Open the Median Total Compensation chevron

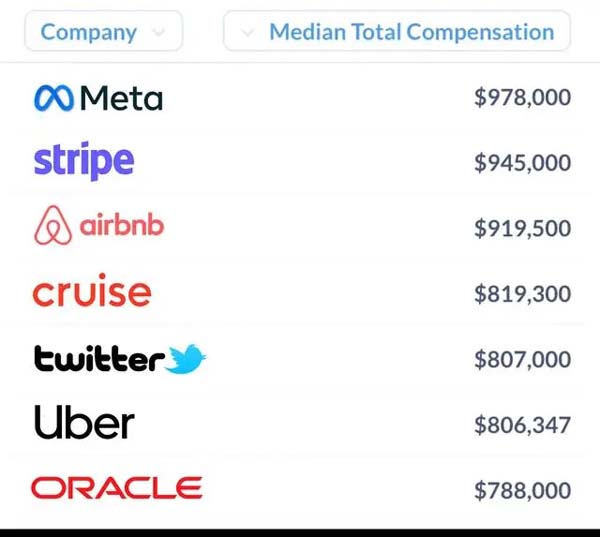point(248,32)
